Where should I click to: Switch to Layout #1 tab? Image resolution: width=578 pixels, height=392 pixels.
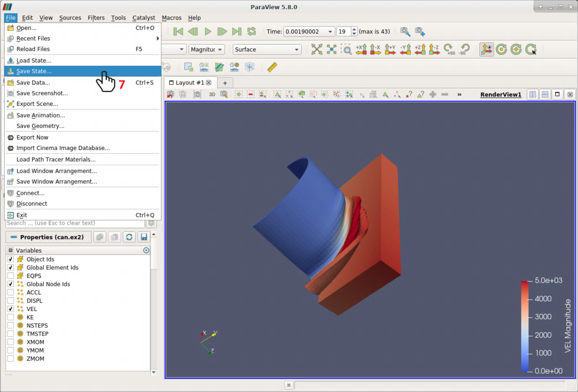(190, 83)
